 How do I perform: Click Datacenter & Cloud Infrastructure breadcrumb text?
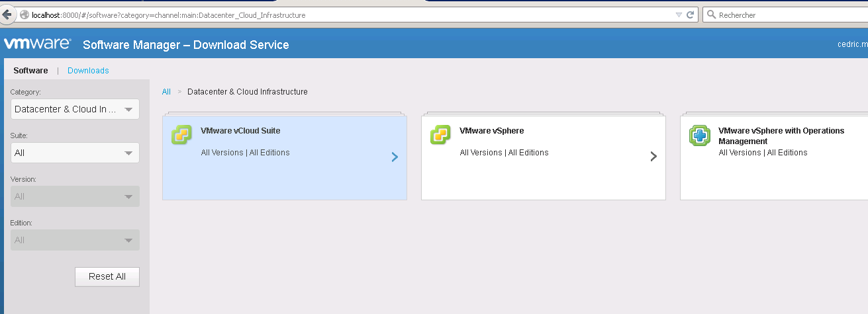(x=248, y=92)
